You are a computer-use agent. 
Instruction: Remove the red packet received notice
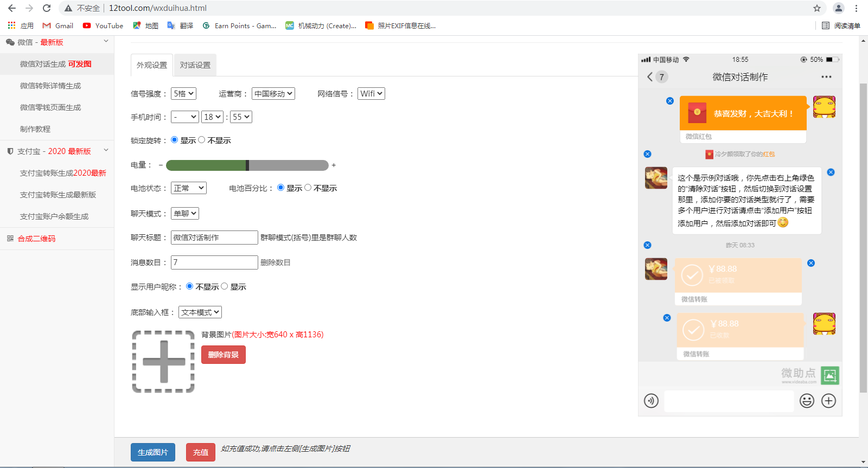point(647,154)
